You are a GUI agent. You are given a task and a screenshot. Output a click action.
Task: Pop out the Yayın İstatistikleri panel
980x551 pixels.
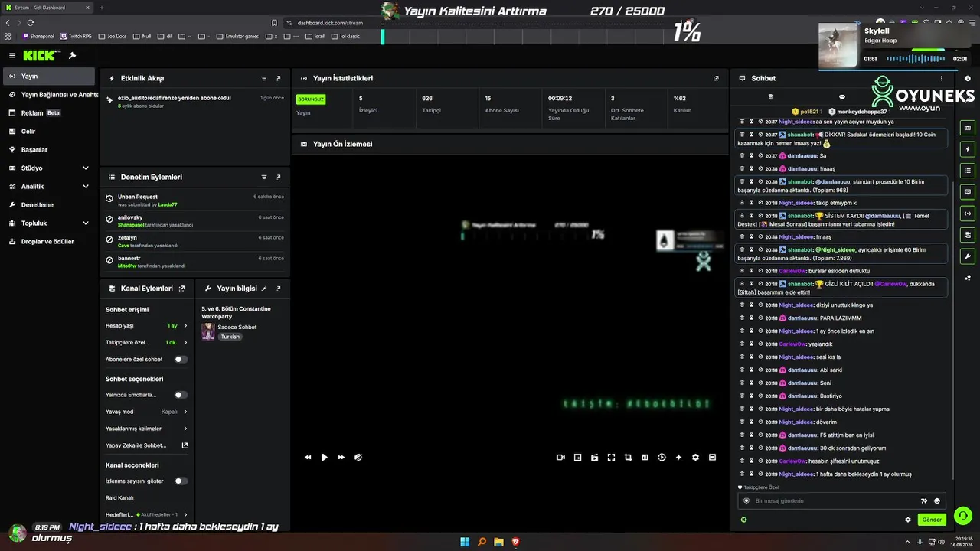pos(716,78)
